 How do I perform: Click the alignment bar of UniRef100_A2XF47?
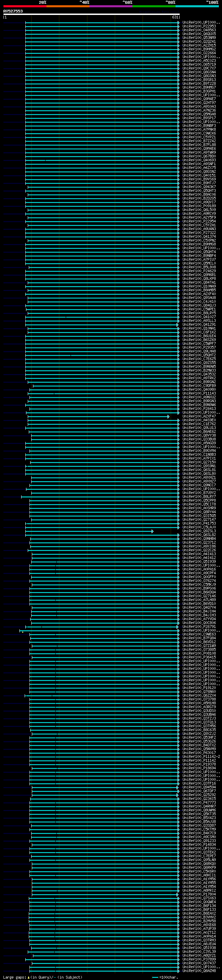(99, 416)
